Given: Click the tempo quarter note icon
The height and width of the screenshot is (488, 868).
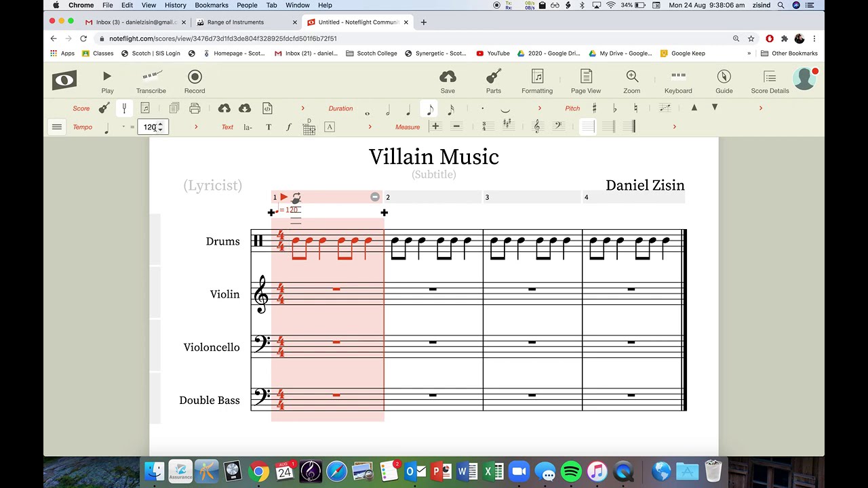Looking at the screenshot, I should (x=107, y=127).
